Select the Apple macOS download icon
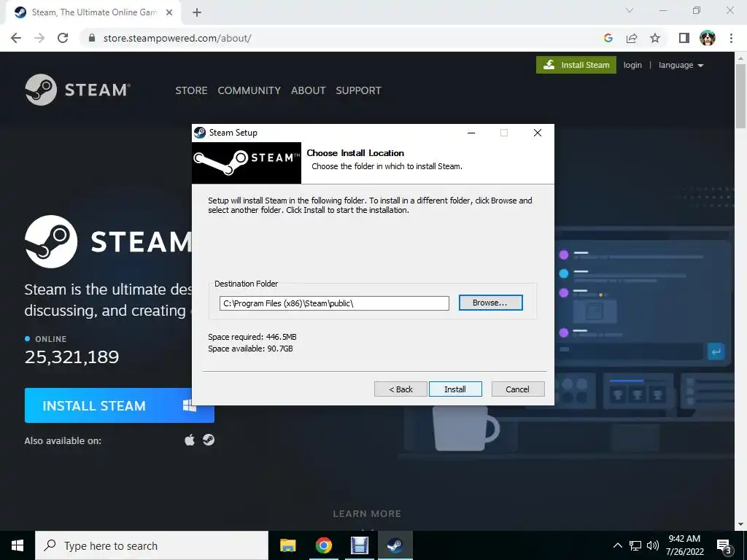747x560 pixels. click(190, 440)
